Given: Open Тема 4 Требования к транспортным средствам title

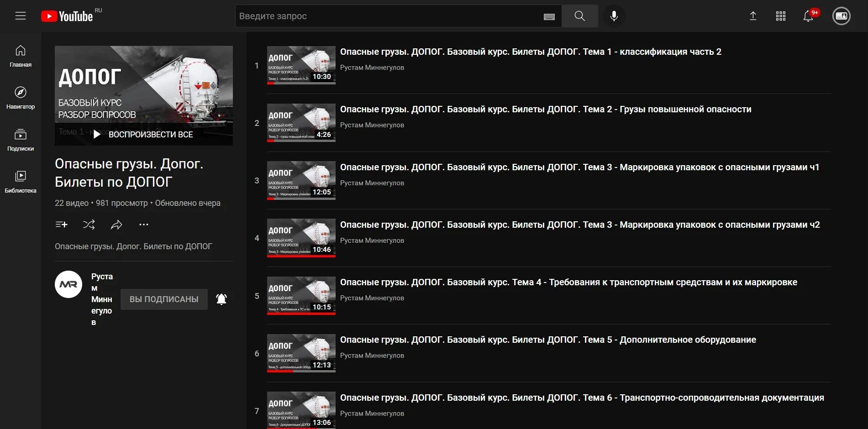Looking at the screenshot, I should 568,282.
